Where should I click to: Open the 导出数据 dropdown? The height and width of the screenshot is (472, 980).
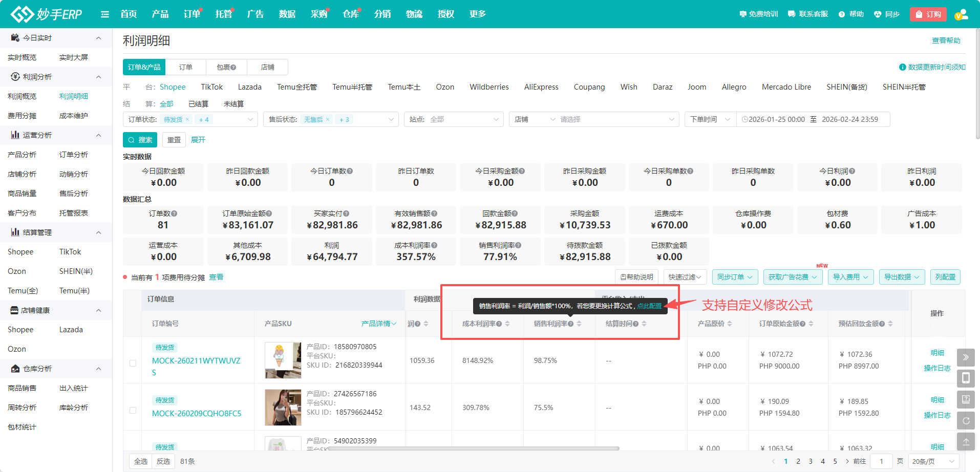pyautogui.click(x=902, y=277)
